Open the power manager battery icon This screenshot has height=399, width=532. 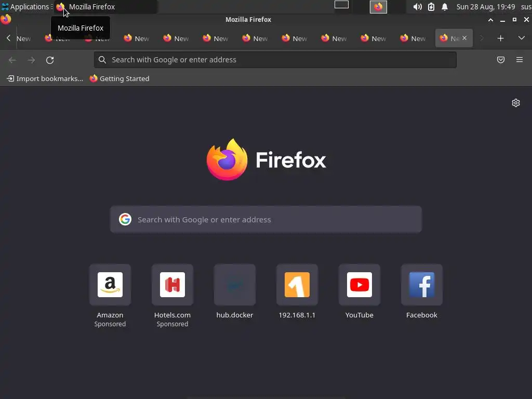click(x=431, y=7)
